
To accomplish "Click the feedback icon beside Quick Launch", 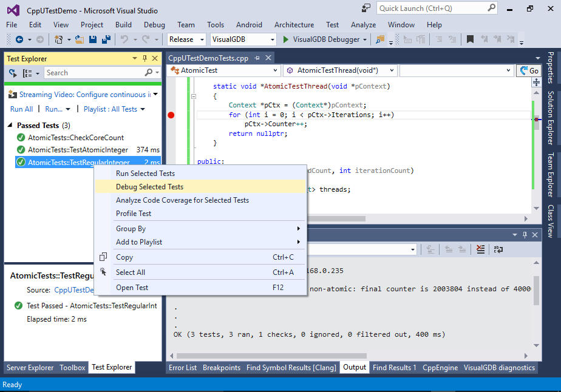I will click(x=366, y=8).
